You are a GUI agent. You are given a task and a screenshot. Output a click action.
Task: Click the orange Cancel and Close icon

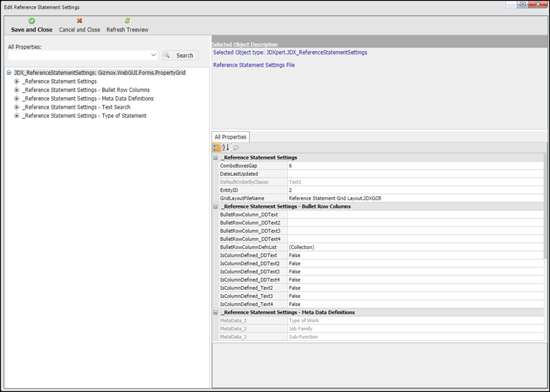79,21
